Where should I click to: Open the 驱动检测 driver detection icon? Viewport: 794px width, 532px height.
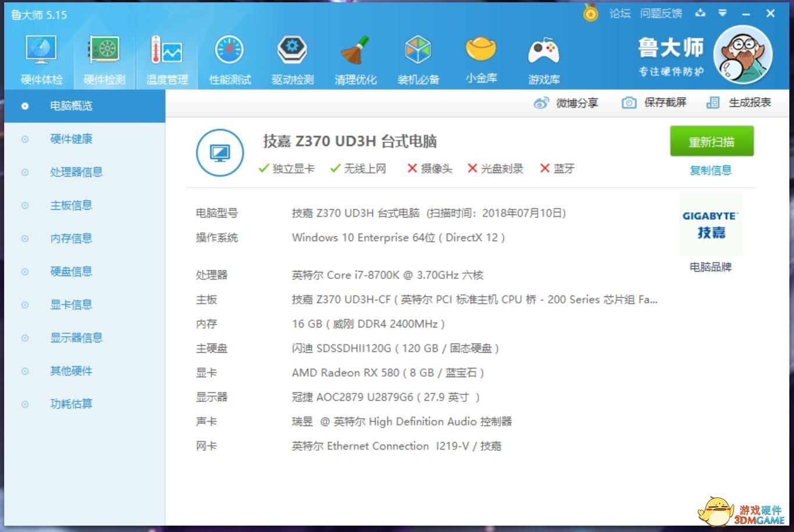[x=293, y=60]
